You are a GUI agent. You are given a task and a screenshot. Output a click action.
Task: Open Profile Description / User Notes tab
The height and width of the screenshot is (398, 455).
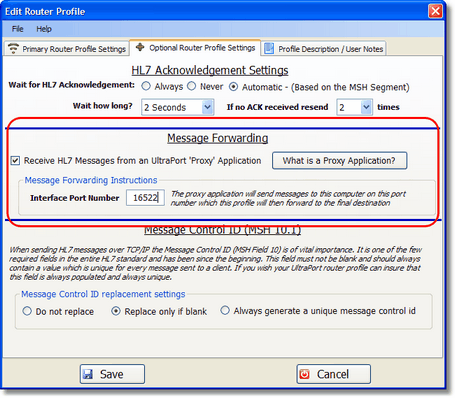pyautogui.click(x=324, y=49)
